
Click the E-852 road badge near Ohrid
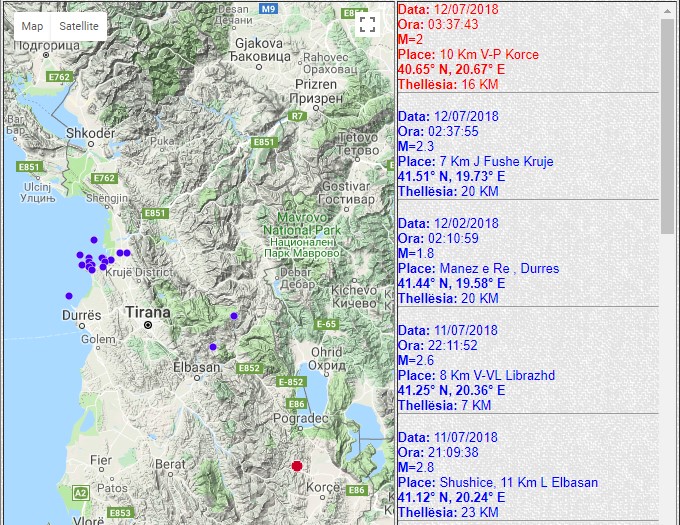(x=291, y=382)
